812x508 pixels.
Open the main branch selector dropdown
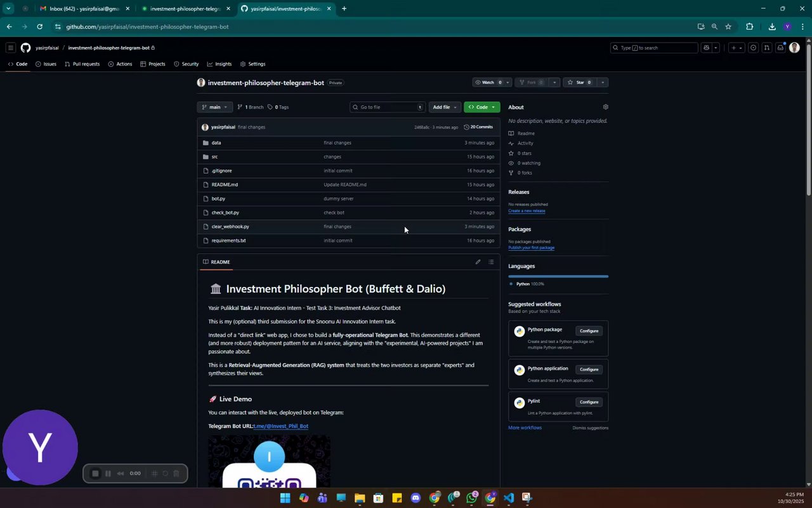(x=214, y=107)
